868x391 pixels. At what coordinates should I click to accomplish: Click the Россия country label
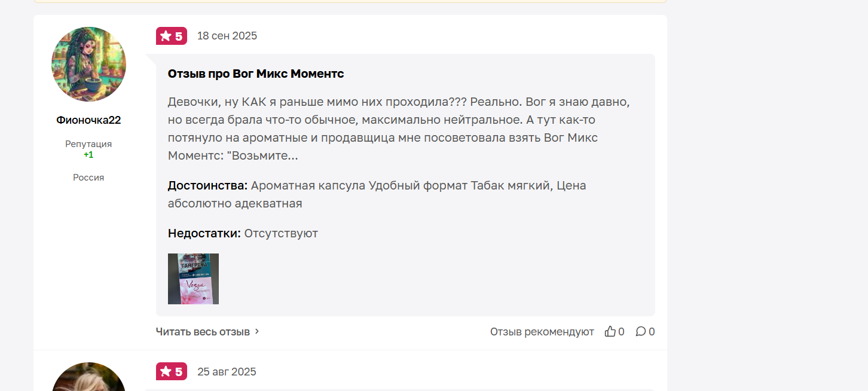coord(88,178)
